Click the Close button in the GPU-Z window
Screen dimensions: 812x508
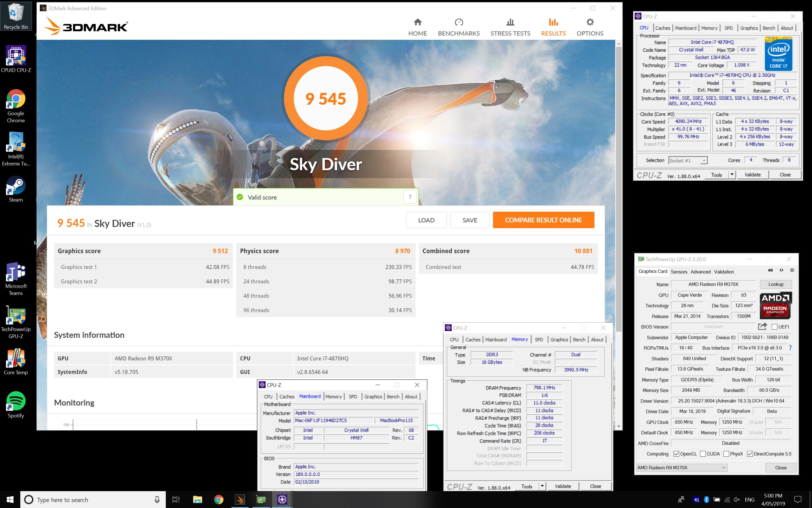click(780, 468)
